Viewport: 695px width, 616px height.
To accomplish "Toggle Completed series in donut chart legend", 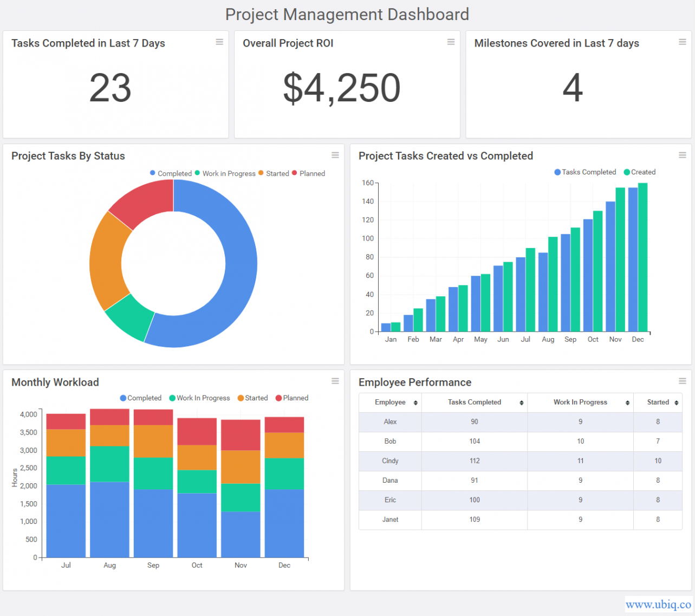I will click(x=171, y=173).
